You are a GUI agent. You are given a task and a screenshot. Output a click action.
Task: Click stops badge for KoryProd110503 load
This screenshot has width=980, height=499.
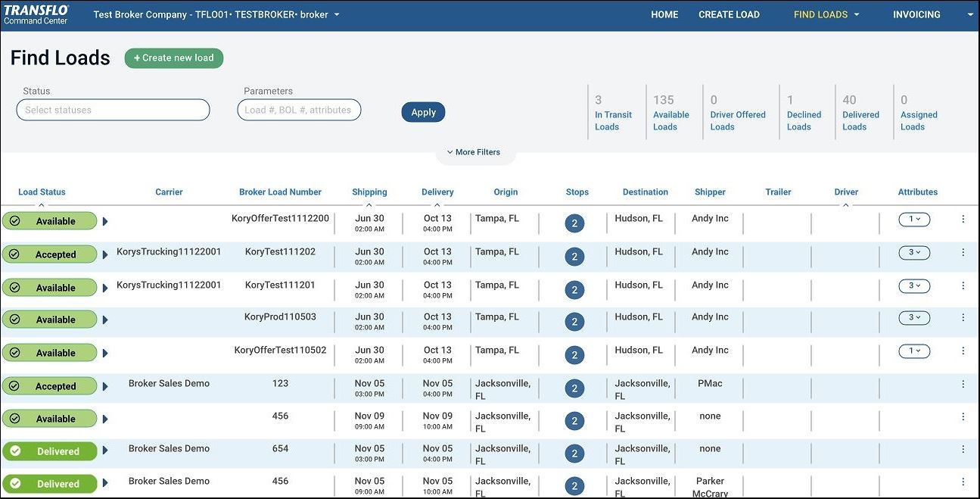[x=574, y=322]
